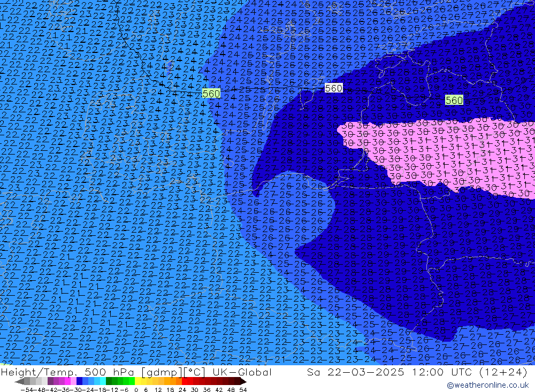535x392 pixels.
Task: Pick the dark navy blue legend swatch
Action: 79,381
